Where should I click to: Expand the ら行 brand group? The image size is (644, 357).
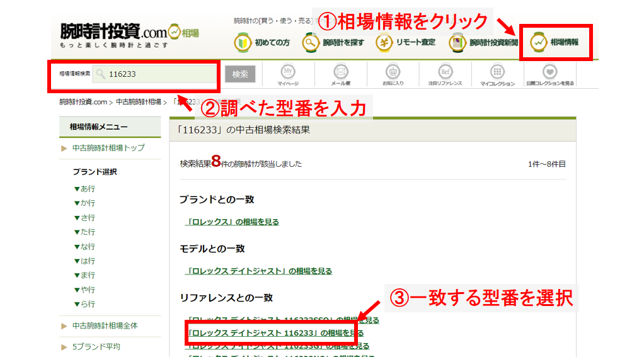coord(84,304)
